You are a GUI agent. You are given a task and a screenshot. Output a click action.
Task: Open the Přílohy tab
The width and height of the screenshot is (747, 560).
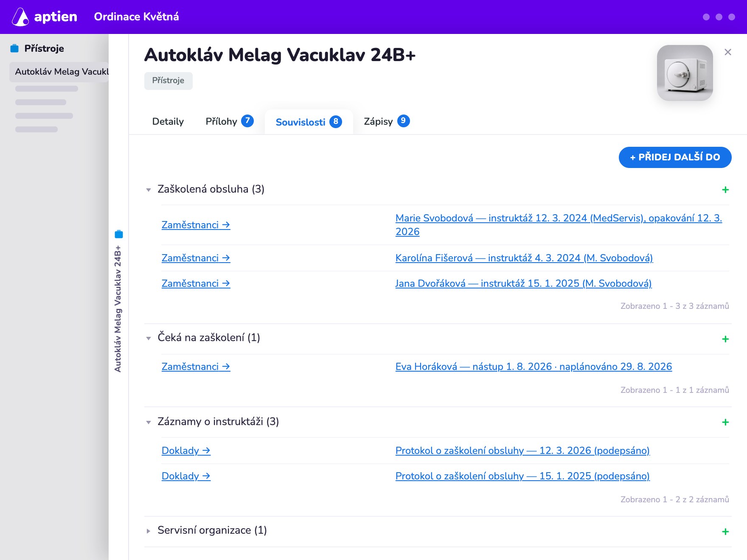(x=230, y=122)
